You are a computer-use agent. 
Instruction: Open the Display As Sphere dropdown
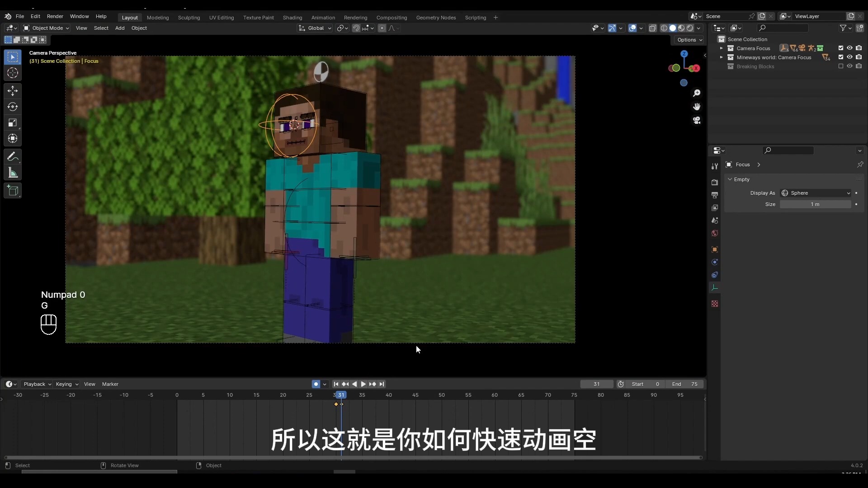816,193
